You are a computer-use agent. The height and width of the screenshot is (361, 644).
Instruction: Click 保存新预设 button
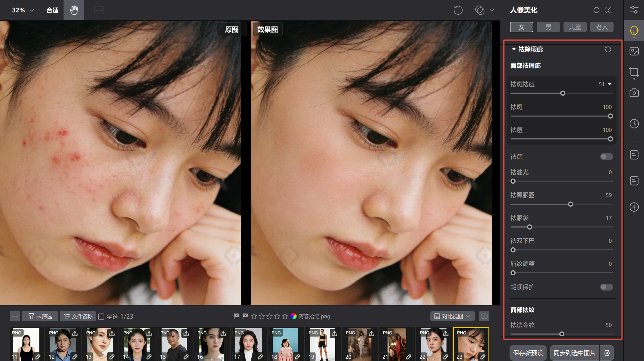pyautogui.click(x=528, y=353)
